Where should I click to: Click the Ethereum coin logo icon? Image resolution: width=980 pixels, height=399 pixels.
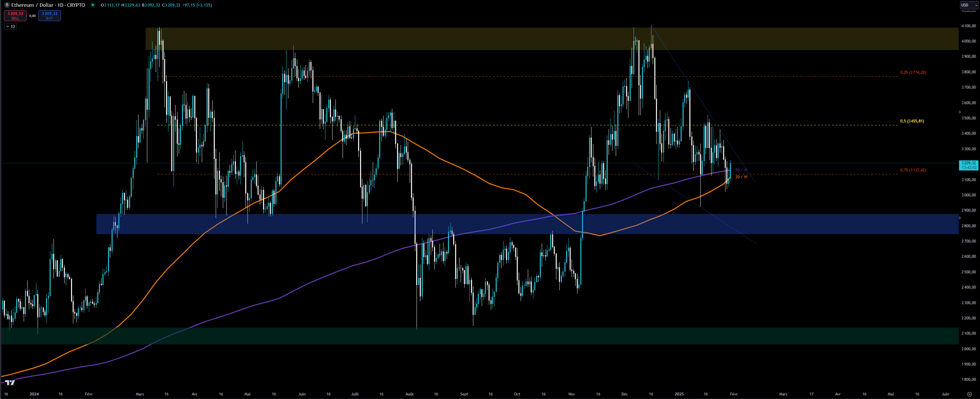click(x=7, y=5)
